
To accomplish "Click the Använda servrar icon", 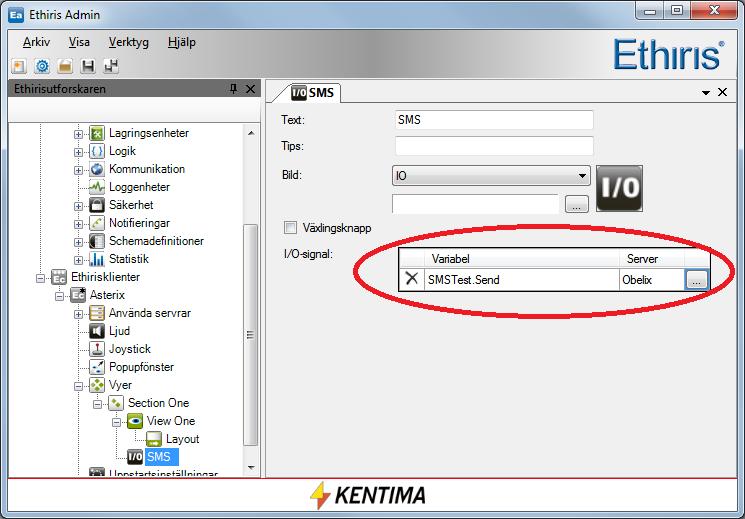I will coord(97,313).
